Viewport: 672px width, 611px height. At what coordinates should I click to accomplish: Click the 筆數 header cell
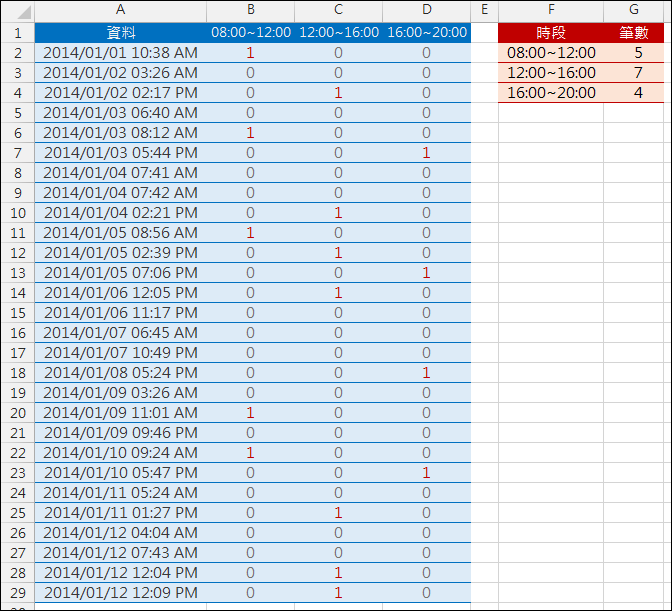tap(634, 33)
